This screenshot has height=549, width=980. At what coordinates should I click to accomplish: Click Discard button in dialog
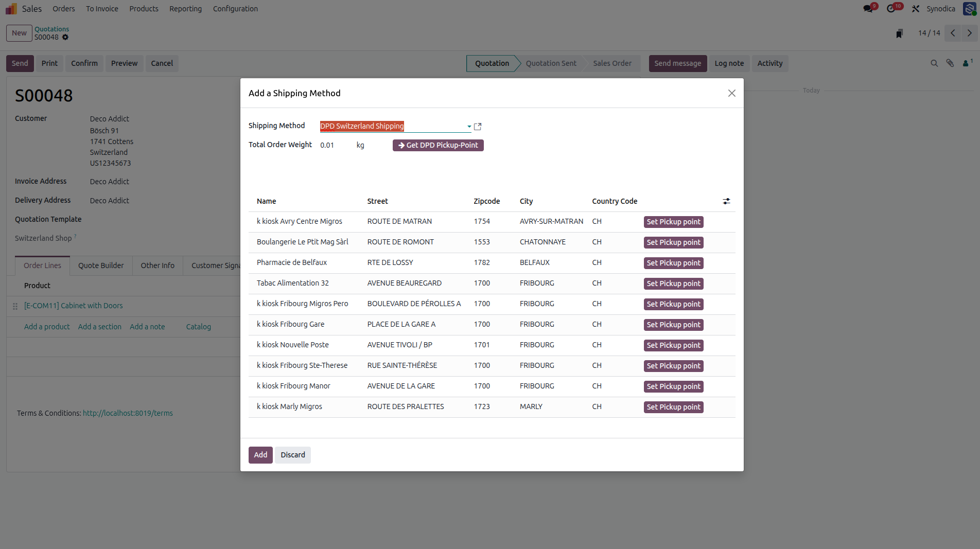pos(293,455)
